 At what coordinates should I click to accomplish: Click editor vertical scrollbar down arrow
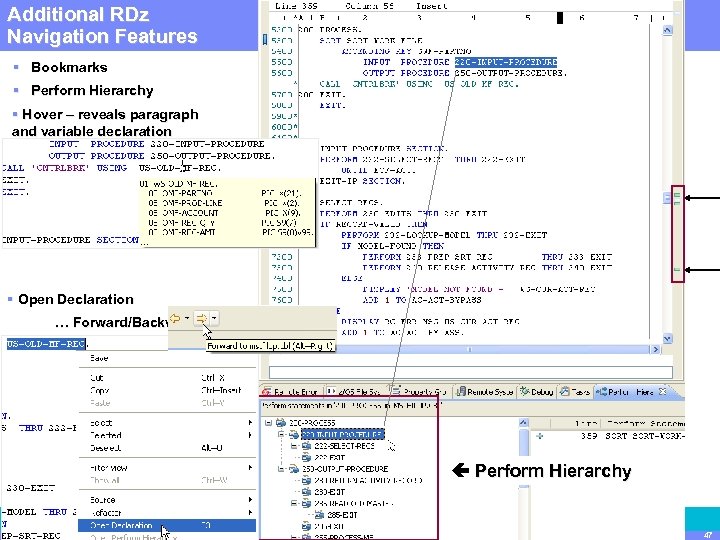pos(667,339)
